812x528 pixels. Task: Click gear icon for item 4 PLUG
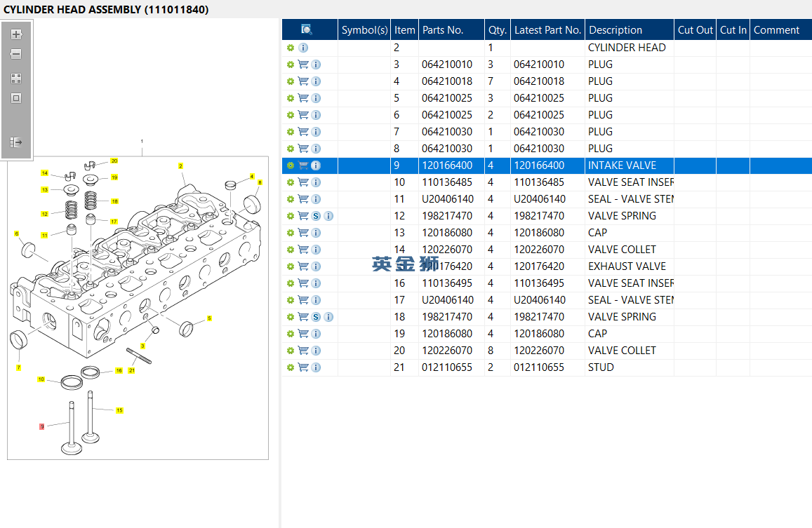coord(291,81)
